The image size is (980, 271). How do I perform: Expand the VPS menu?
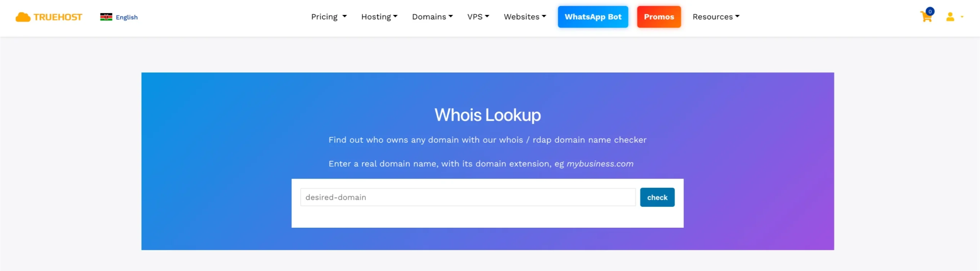[x=478, y=17]
